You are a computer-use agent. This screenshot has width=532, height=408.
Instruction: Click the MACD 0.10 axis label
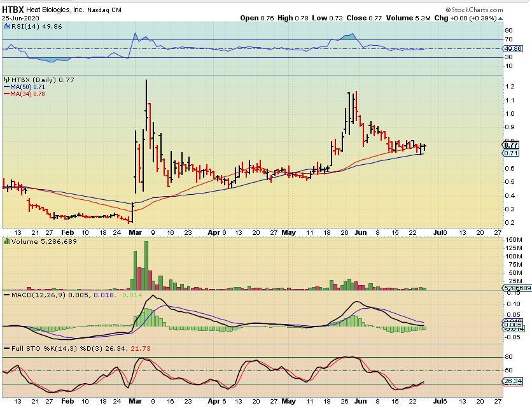514,304
